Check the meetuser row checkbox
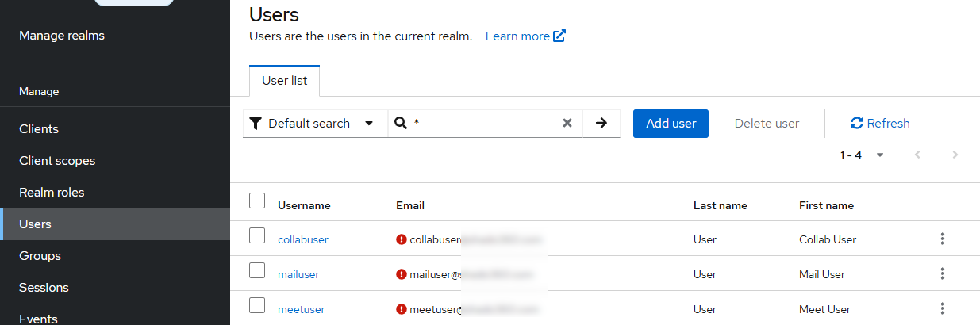 257,305
